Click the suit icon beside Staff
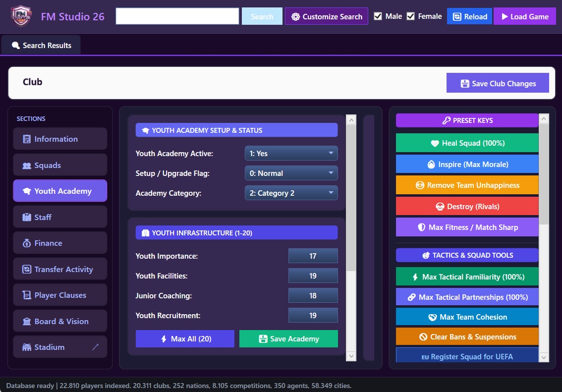562x392 pixels. (x=27, y=217)
